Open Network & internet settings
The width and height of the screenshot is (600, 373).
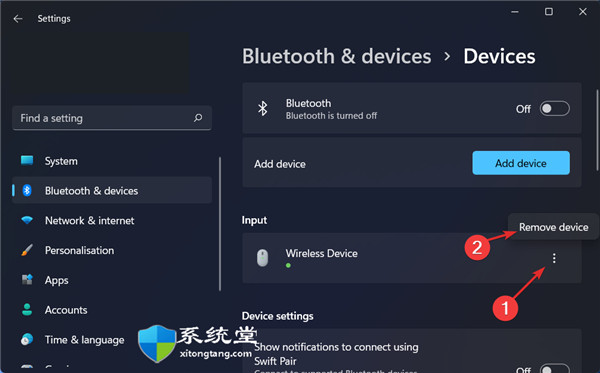point(112,220)
